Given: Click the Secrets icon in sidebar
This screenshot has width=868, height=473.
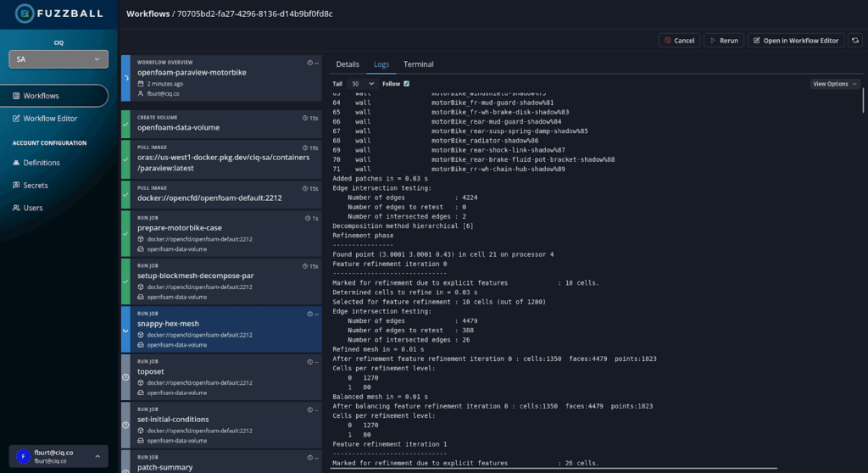Looking at the screenshot, I should tap(17, 185).
